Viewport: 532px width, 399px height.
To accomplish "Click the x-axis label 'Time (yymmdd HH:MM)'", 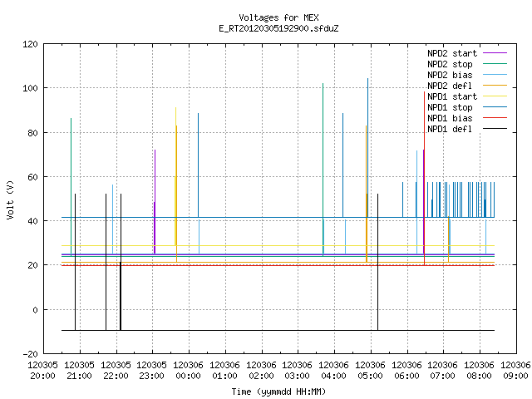I will 278,392.
